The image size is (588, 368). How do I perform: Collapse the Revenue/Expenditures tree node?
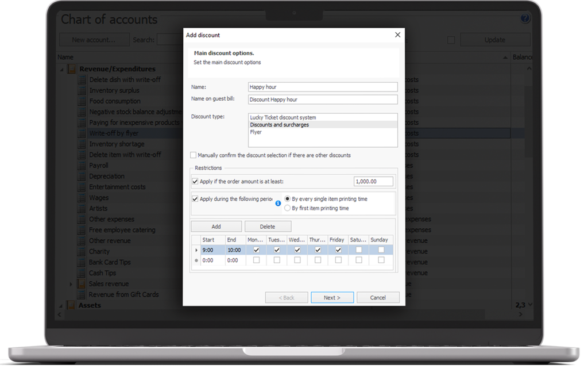point(62,69)
